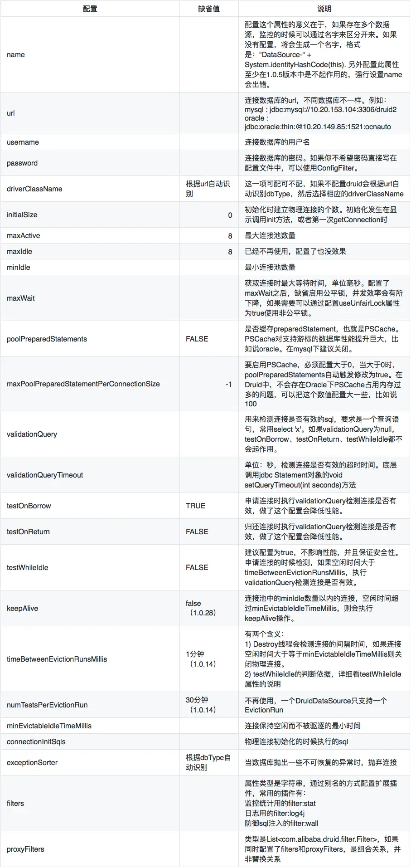
Task: Click poolPreparedStatements default FALSE
Action: 197,339
